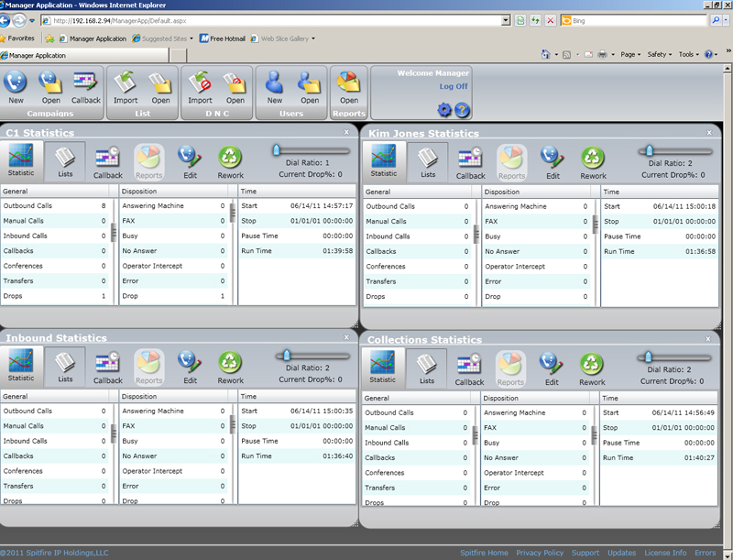Select Statistic tab in Collections Statistics
This screenshot has width=733, height=560.
382,368
